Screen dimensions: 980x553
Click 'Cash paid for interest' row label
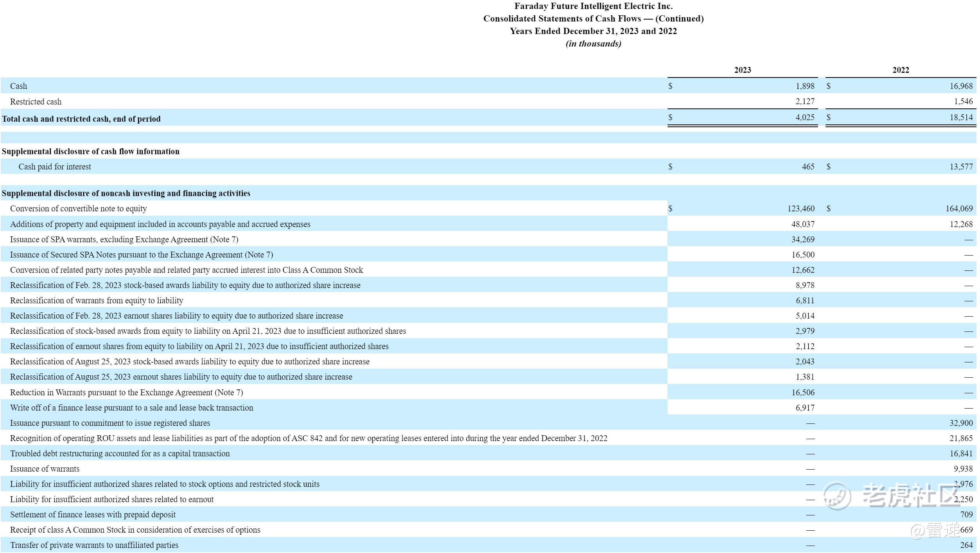55,167
